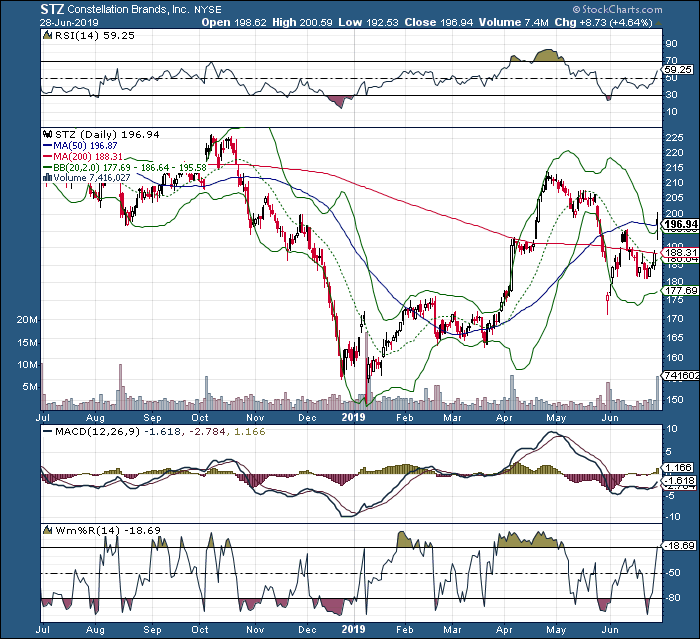The height and width of the screenshot is (639, 700).
Task: Click the NYSE exchange label
Action: [x=208, y=10]
